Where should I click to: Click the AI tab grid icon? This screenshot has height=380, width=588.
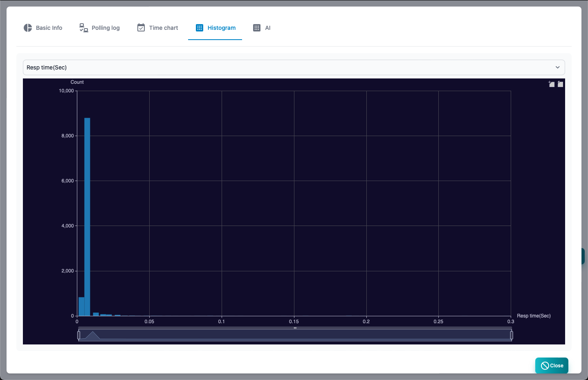[257, 28]
